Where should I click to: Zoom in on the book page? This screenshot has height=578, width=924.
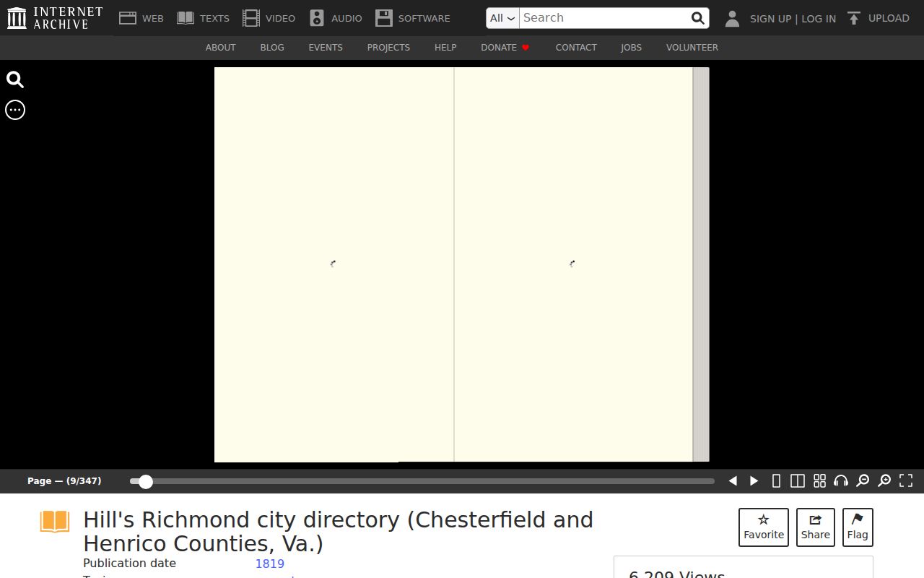coord(884,481)
